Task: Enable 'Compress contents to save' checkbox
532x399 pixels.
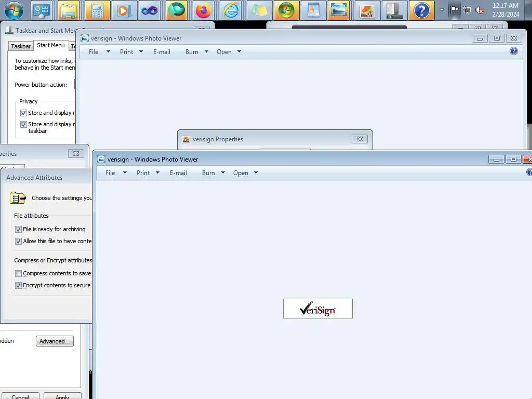Action: [18, 273]
